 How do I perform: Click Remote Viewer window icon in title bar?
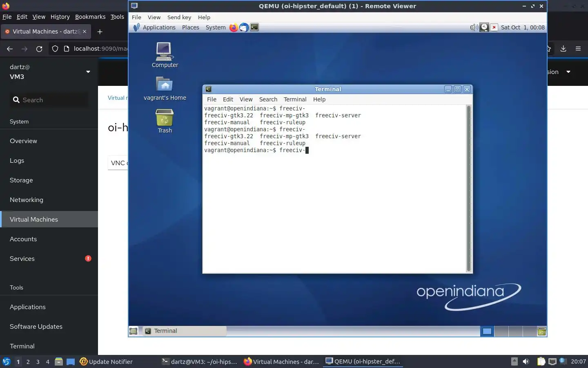(134, 6)
